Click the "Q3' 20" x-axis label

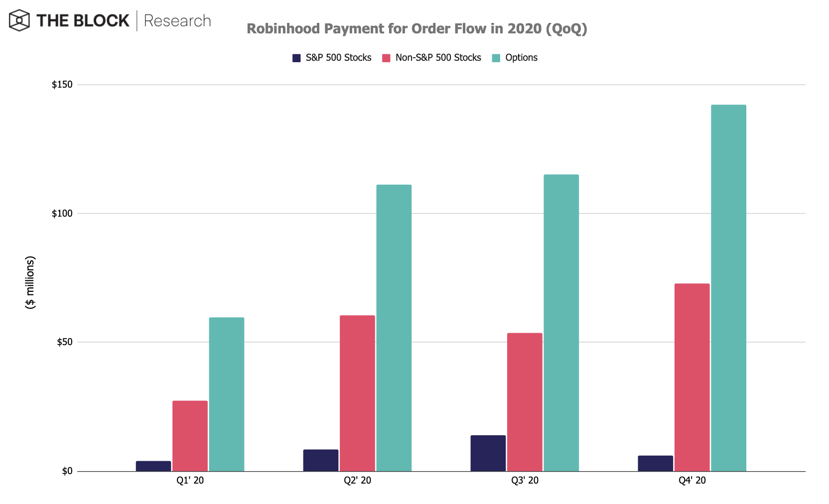coord(525,481)
